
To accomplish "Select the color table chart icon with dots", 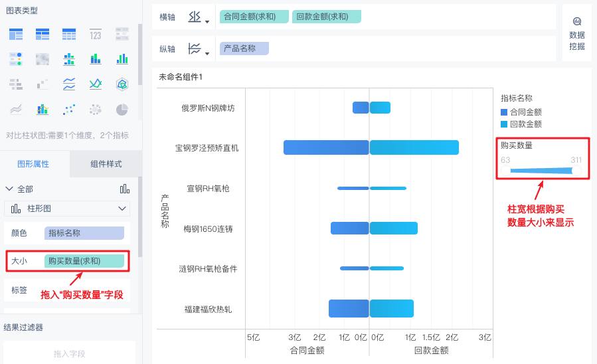I will [16, 59].
